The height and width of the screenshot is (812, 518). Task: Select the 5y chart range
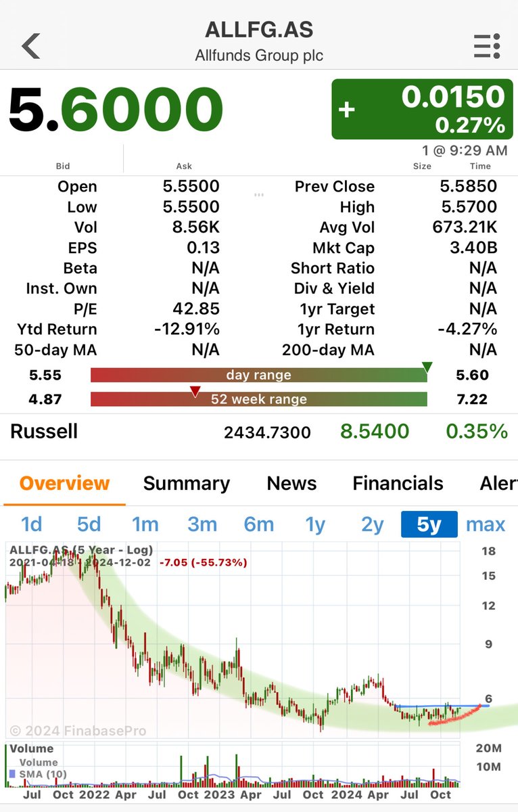point(429,524)
